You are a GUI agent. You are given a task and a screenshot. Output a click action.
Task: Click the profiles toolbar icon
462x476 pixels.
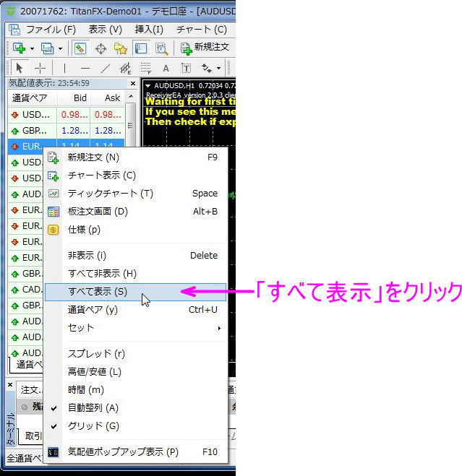tap(48, 48)
